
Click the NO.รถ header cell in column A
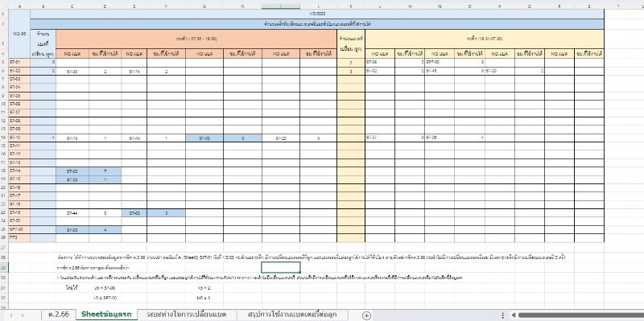point(19,34)
